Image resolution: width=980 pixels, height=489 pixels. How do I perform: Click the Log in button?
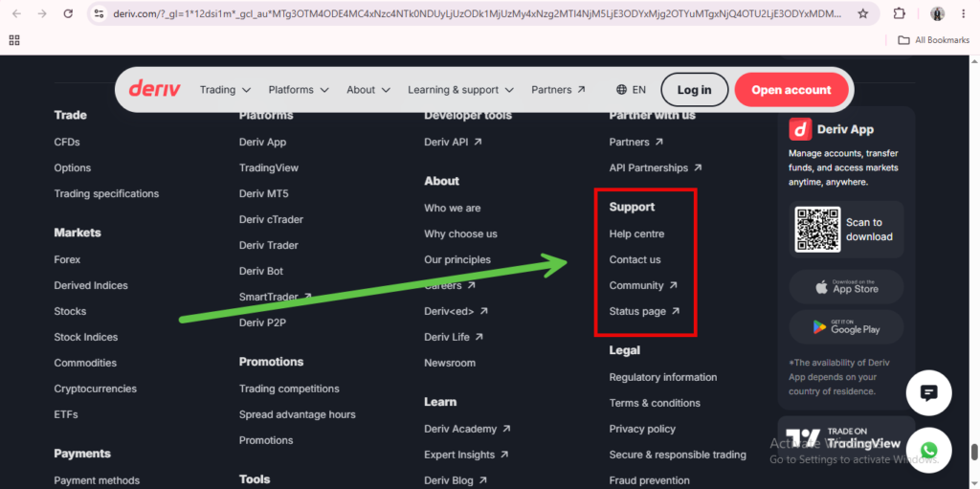tap(695, 89)
